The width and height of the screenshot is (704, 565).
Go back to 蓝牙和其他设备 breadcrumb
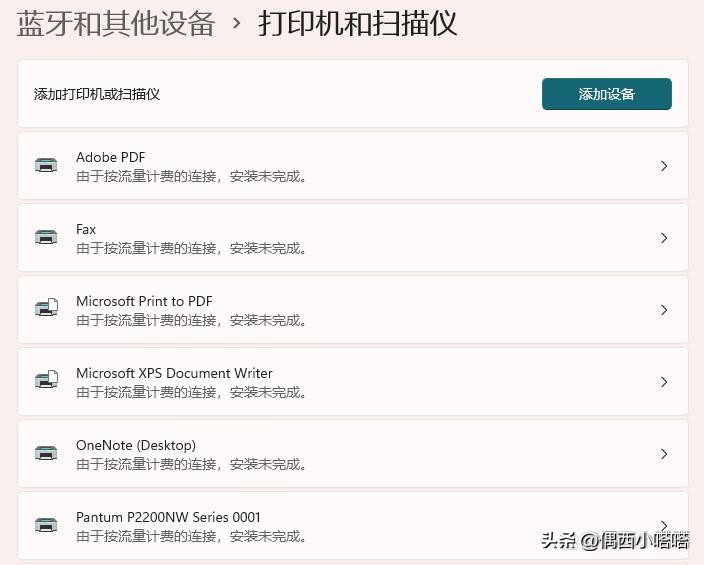pyautogui.click(x=116, y=23)
